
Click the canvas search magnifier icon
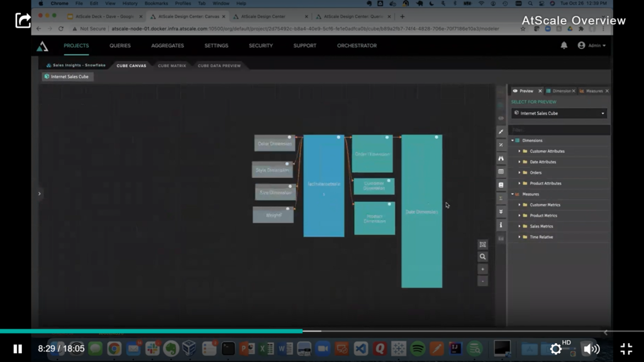pyautogui.click(x=482, y=257)
